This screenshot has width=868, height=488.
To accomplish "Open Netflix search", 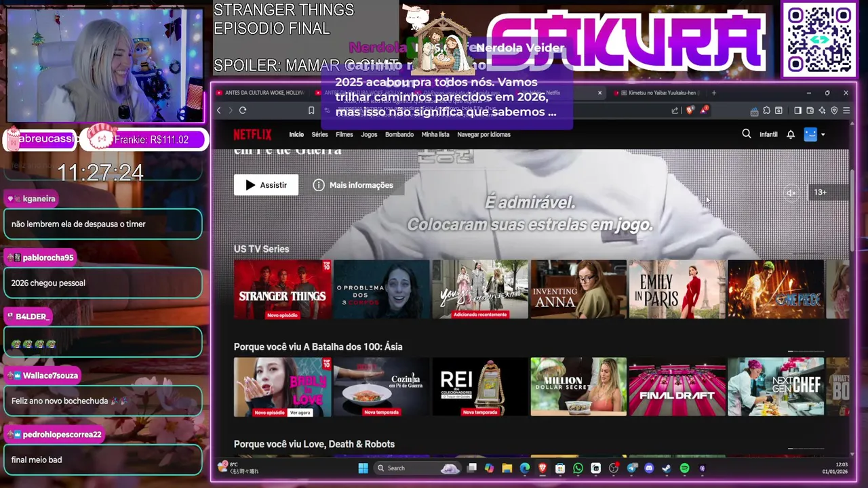I will 747,134.
